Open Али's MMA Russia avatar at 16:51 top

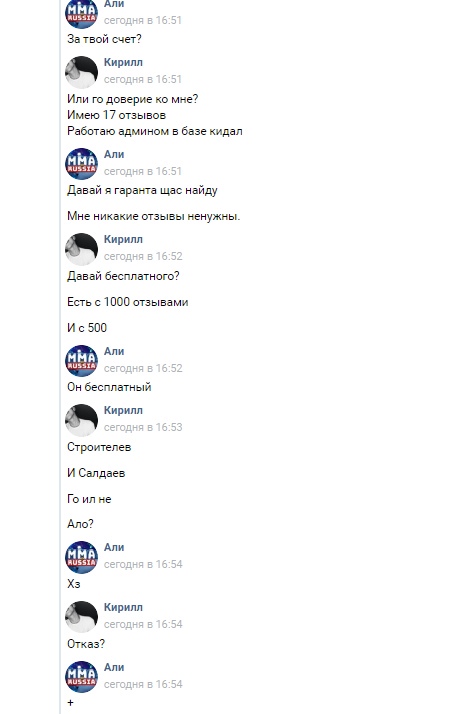pos(82,14)
